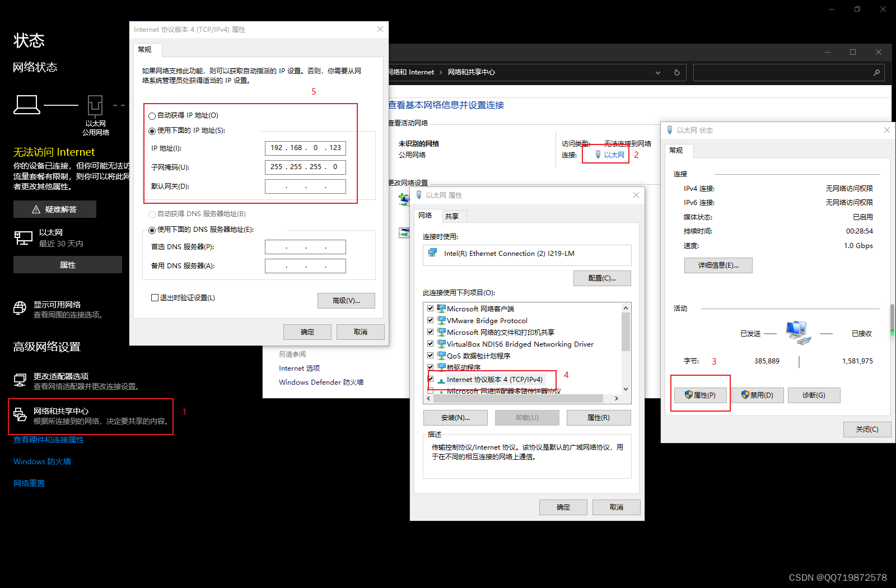
Task: Toggle VMware Bridge Protocol checkbox
Action: pyautogui.click(x=430, y=320)
